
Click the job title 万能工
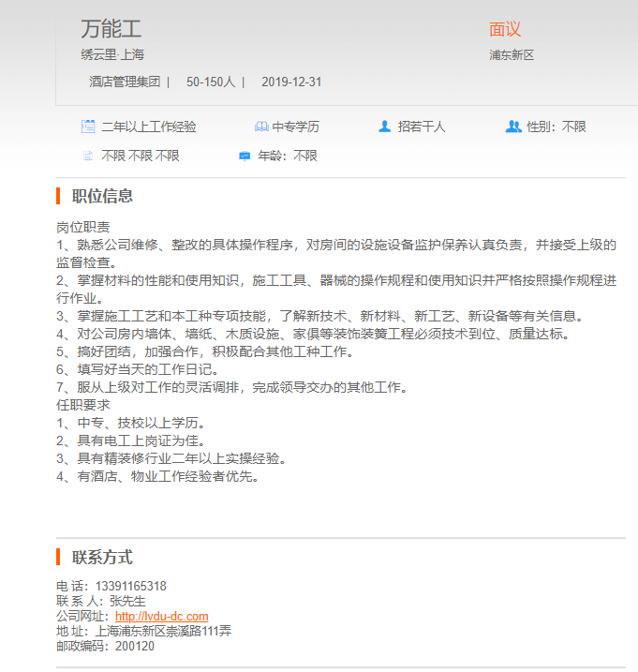111,29
